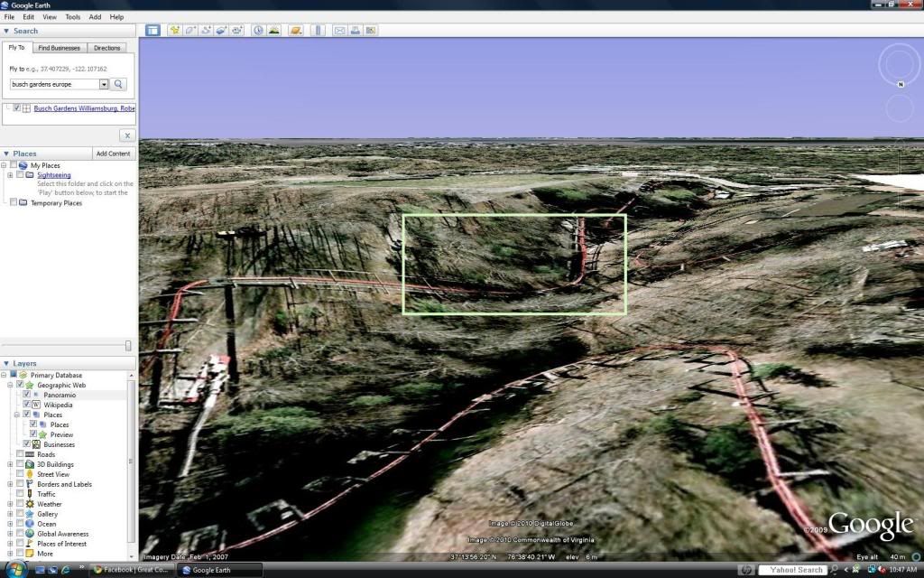Open the Fly To search history dropdown
The image size is (924, 578).
[x=104, y=84]
